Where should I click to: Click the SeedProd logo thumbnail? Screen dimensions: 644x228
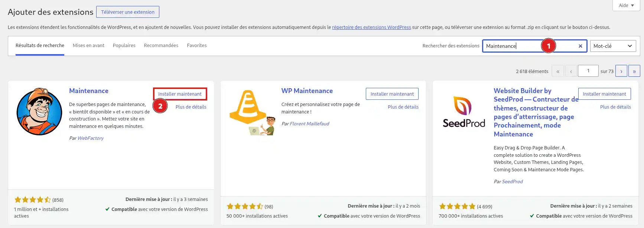[x=464, y=112]
